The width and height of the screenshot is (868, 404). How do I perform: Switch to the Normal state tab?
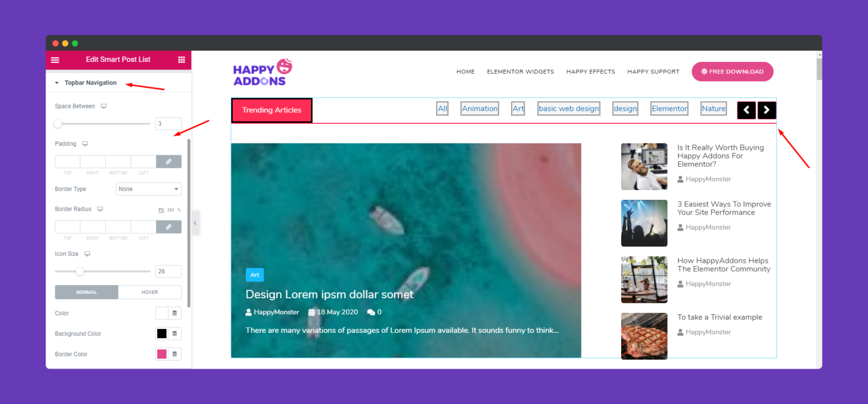[x=86, y=292]
